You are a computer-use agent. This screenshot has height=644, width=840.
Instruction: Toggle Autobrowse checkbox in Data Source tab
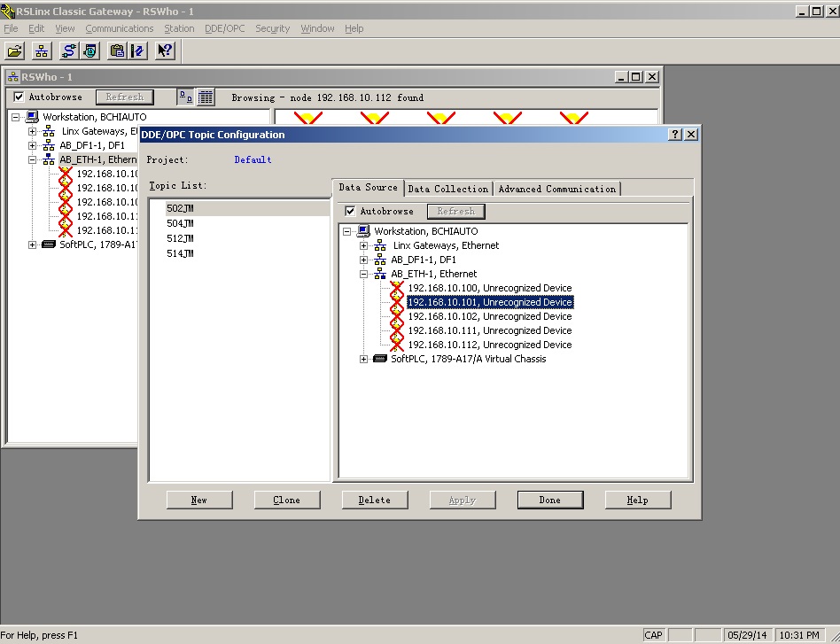tap(350, 211)
